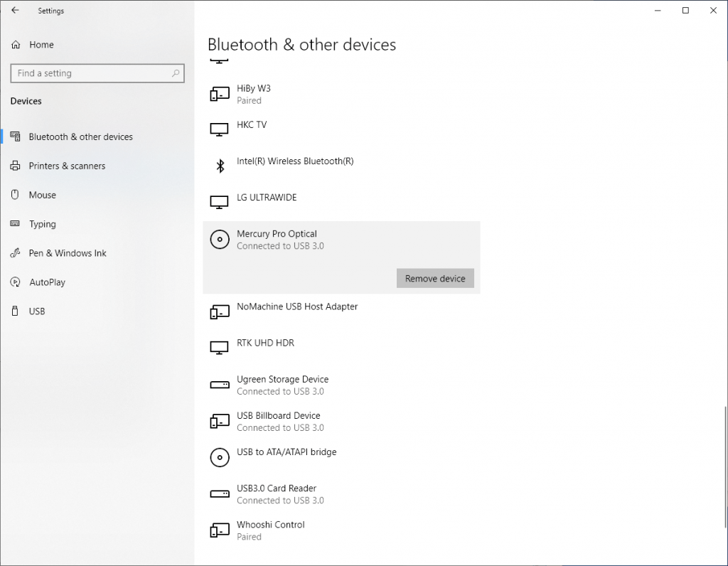Select RTK UHD HDR device entry

tap(341, 348)
